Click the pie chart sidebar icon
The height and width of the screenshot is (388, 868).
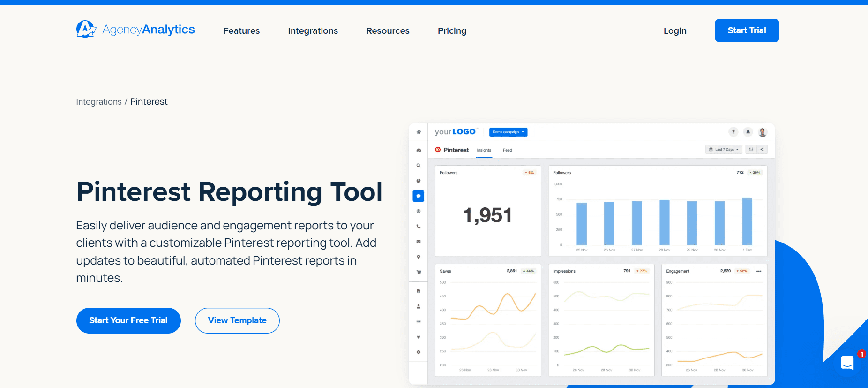(419, 181)
